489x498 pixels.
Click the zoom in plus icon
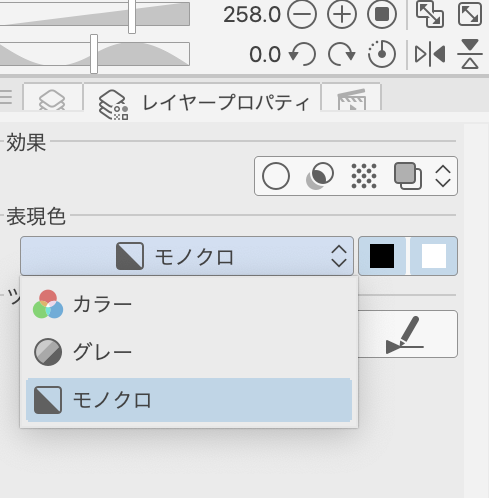coord(342,14)
